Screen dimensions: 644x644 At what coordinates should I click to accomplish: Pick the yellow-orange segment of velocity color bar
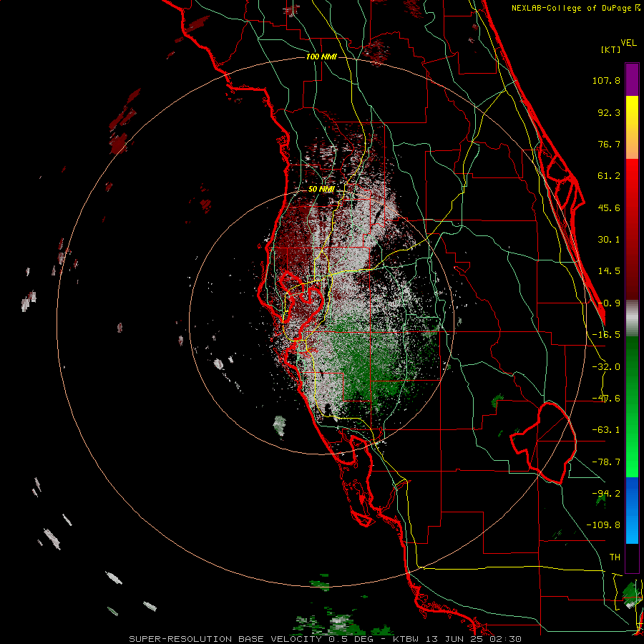[632, 127]
